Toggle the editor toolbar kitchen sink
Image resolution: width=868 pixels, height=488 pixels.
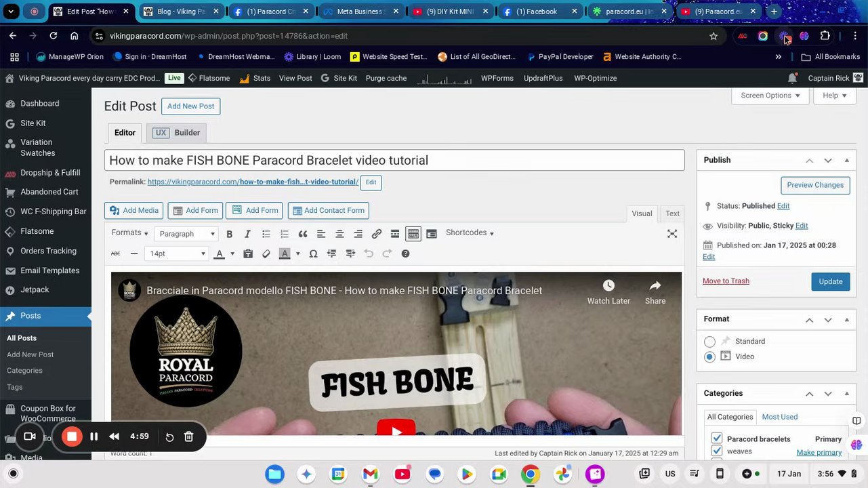(x=413, y=234)
